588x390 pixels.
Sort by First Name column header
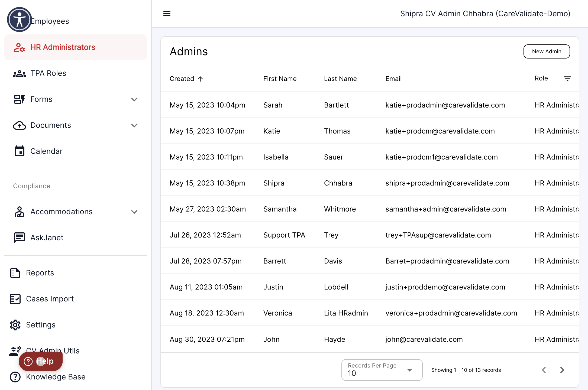(x=280, y=79)
